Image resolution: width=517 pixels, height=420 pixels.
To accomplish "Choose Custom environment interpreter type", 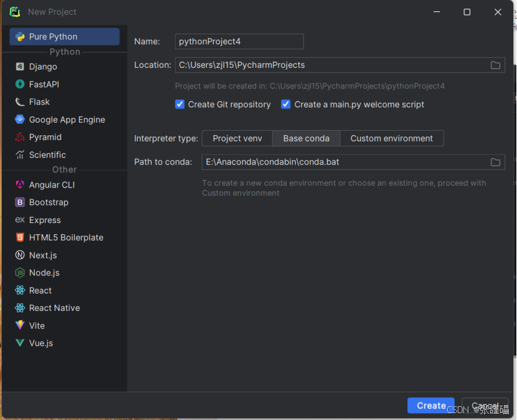I will [x=392, y=138].
